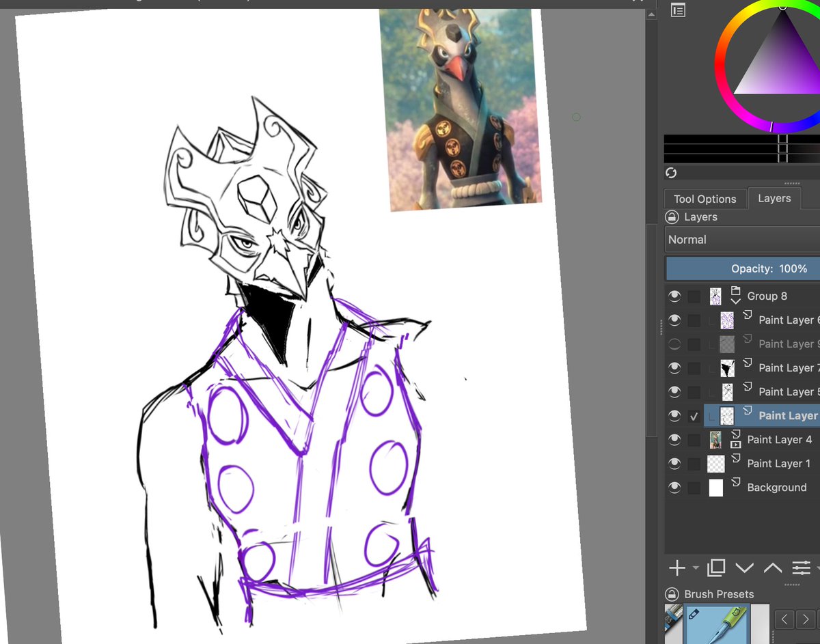Click the layer type icon beside the Background name

coord(736,482)
